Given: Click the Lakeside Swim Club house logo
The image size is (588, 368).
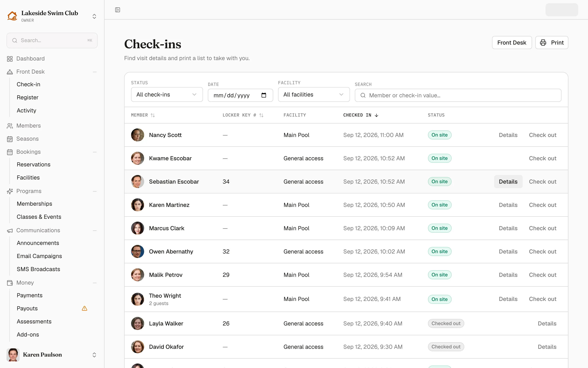Looking at the screenshot, I should tap(12, 16).
